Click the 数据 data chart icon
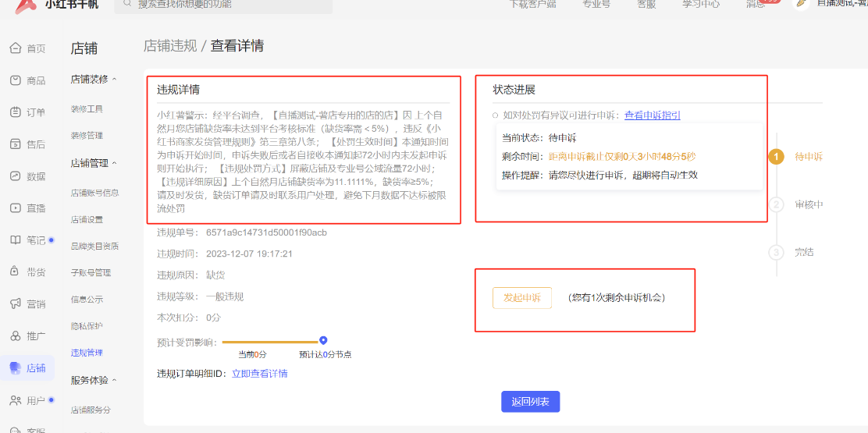This screenshot has height=433, width=868. click(x=16, y=176)
